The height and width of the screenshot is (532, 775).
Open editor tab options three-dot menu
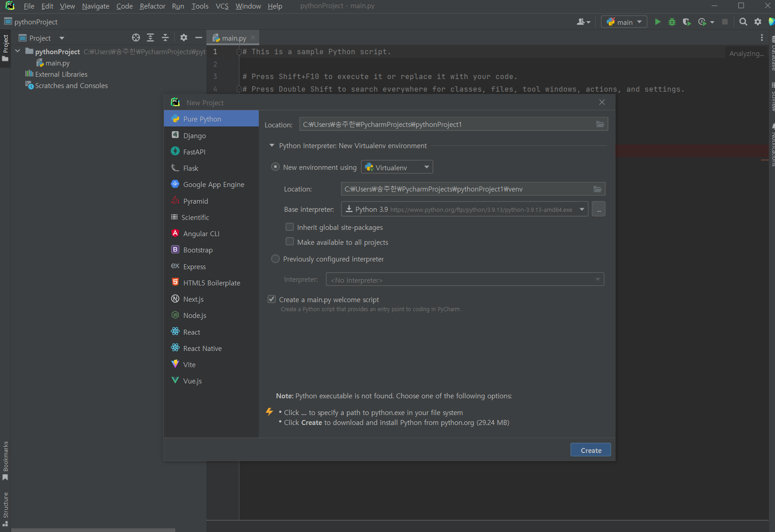click(762, 37)
